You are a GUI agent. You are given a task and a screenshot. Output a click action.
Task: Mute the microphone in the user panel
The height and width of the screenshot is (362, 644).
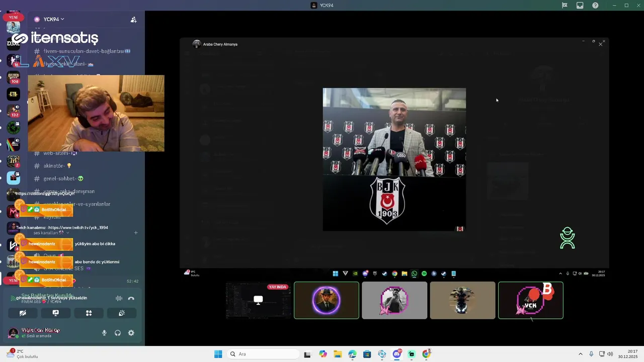coord(104,333)
